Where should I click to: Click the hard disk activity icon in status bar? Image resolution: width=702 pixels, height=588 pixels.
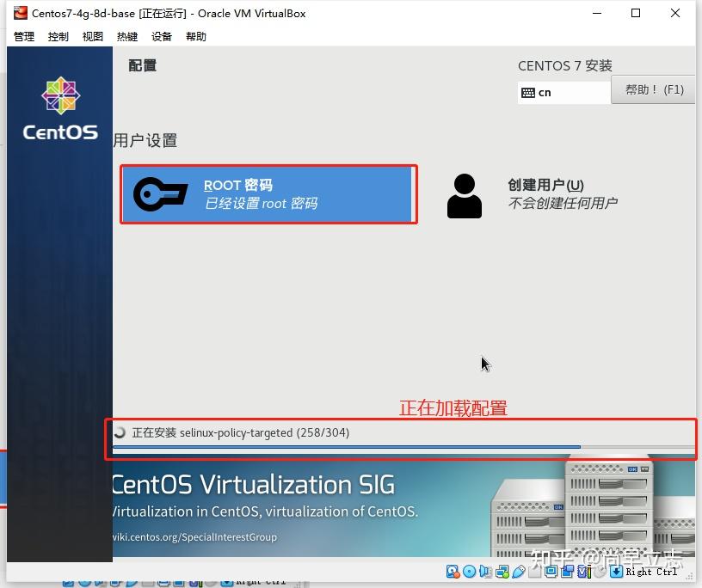452,571
